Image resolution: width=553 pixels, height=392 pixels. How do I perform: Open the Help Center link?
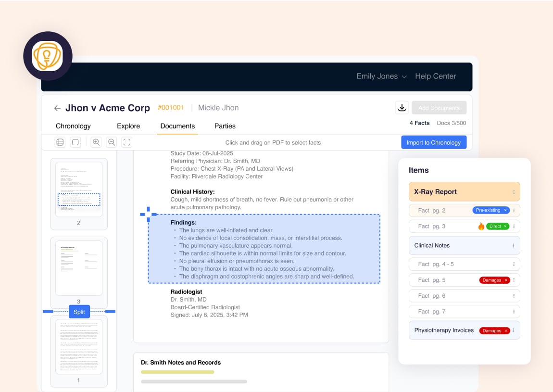(x=435, y=76)
